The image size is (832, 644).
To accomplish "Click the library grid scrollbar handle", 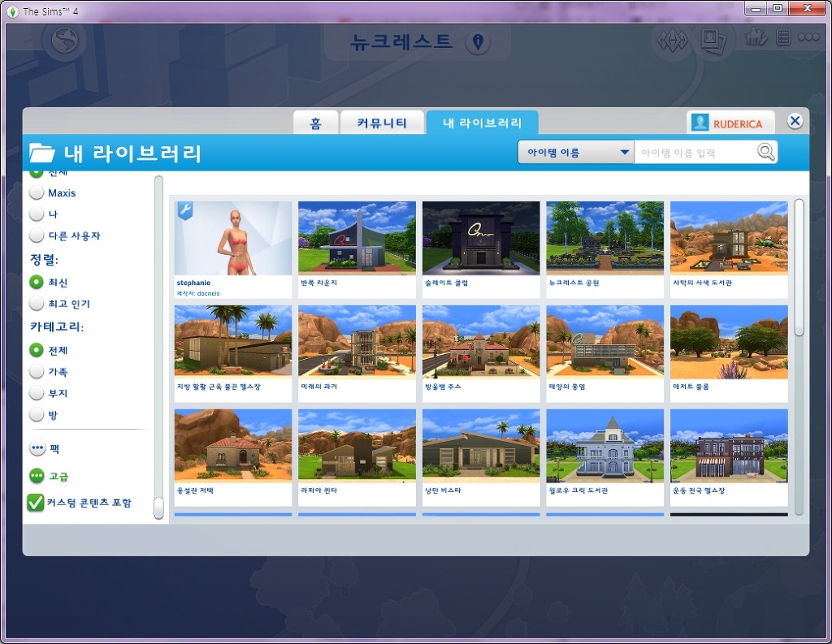I will coord(799,267).
